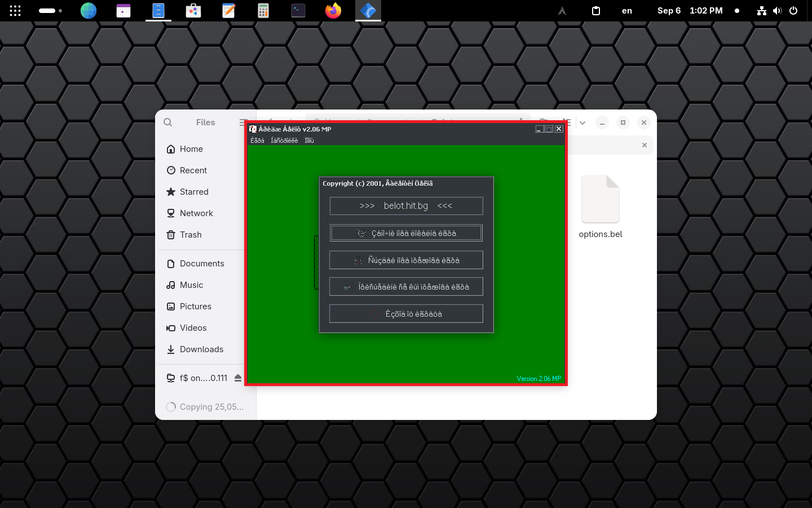This screenshot has width=812, height=508.
Task: Click the 'Version 2.06 MP' text in the Belot window
Action: tap(539, 379)
